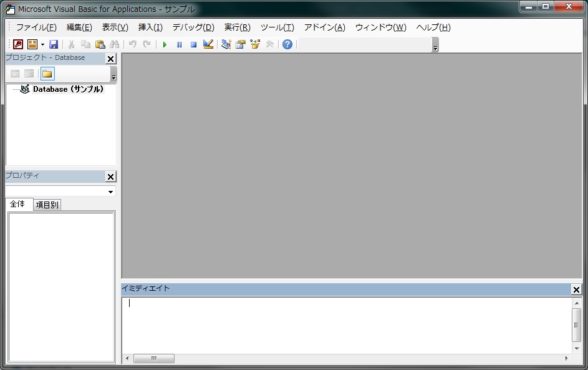Click the Break pause icon
588x370 pixels.
[179, 44]
